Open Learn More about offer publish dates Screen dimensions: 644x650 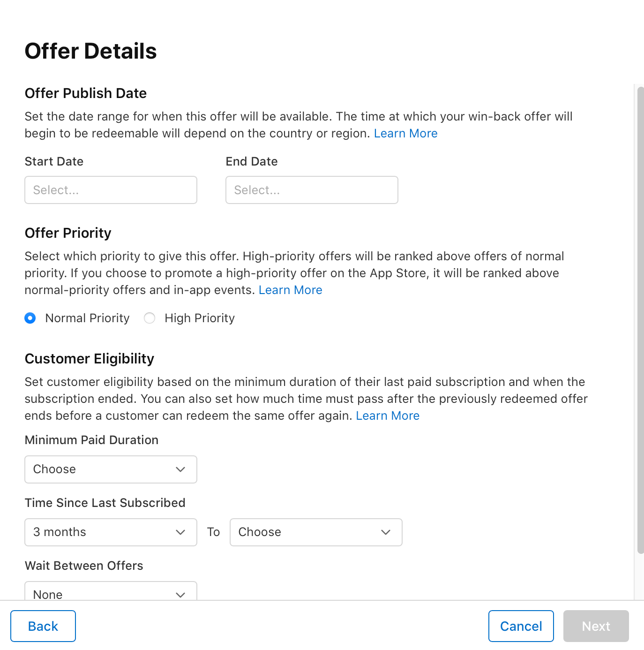(x=405, y=133)
